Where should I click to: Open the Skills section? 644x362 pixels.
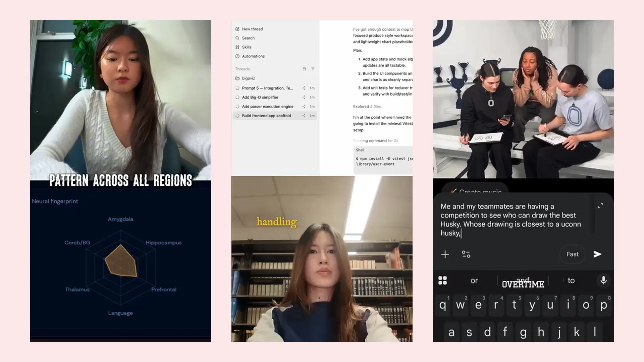click(247, 47)
